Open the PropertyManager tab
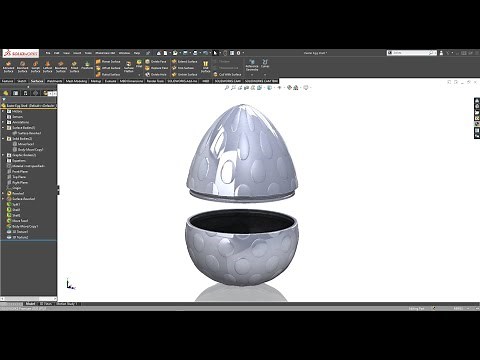Image resolution: width=480 pixels, height=360 pixels. [x=15, y=93]
